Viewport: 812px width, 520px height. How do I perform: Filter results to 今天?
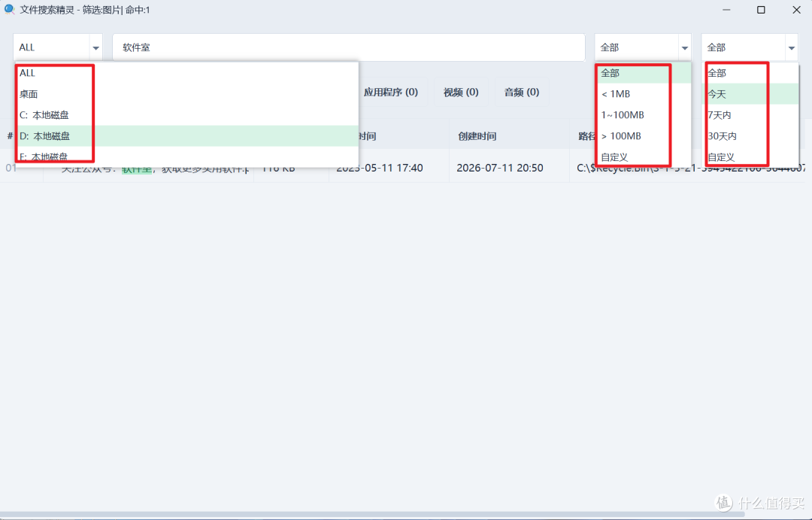tap(750, 94)
